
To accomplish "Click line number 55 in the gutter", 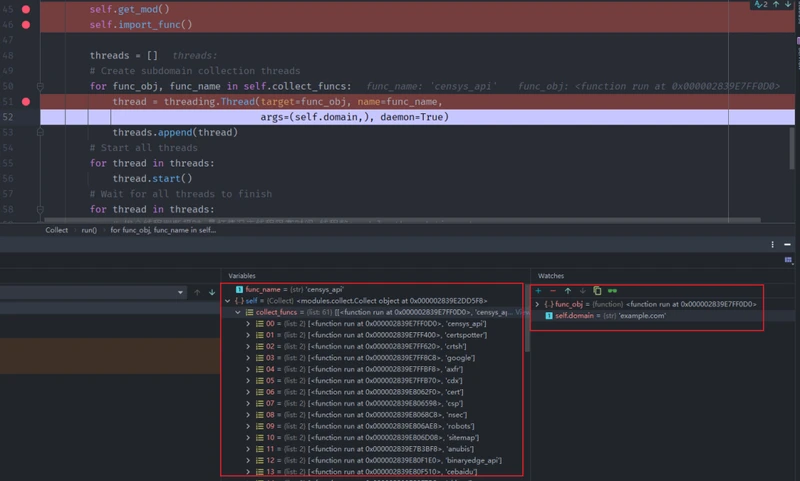I will click(x=8, y=163).
